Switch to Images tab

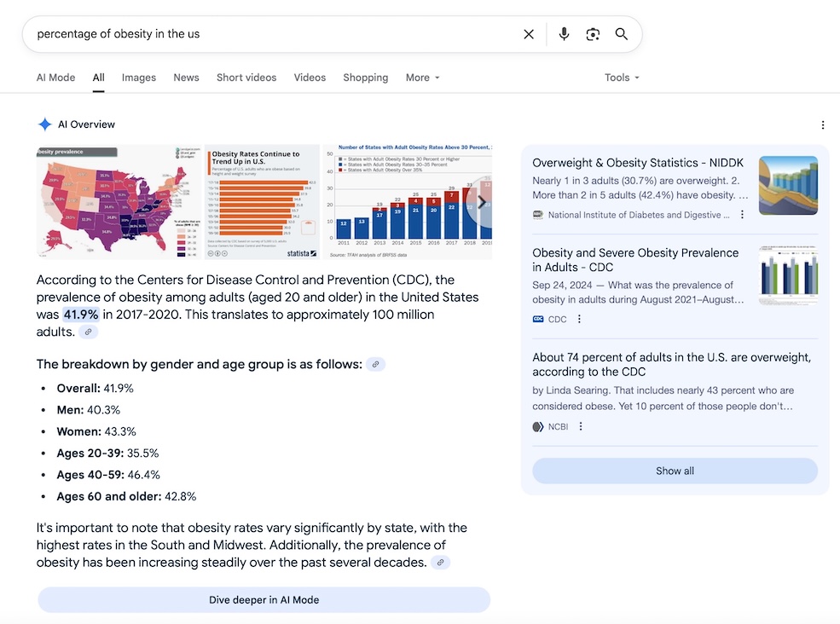tap(139, 78)
